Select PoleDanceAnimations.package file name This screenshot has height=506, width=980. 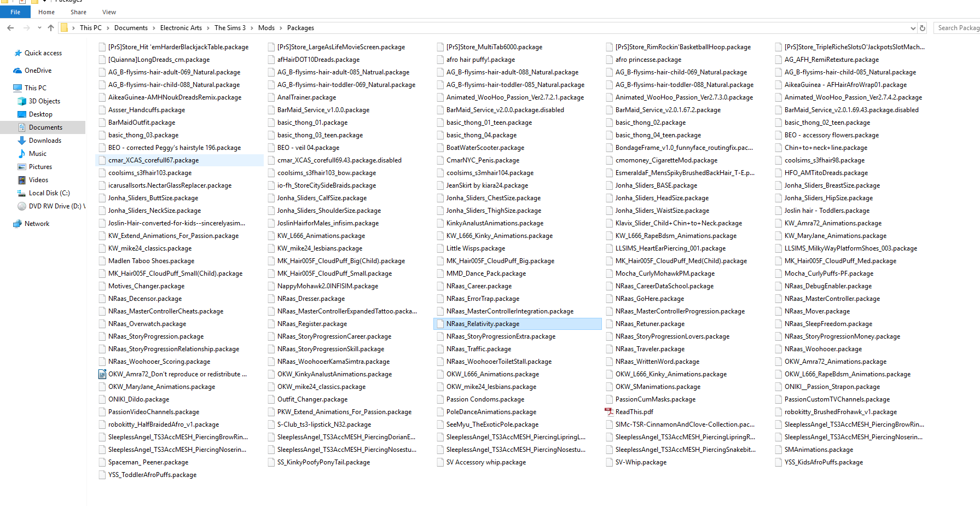(491, 412)
